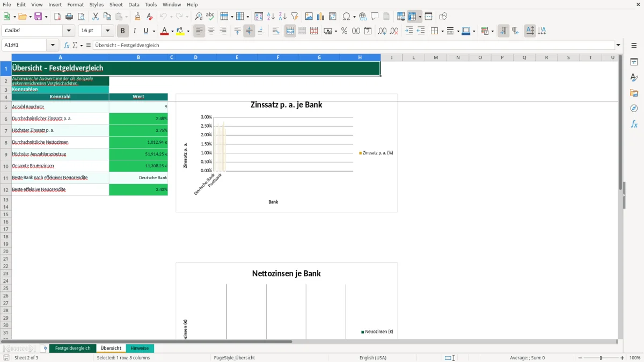Image resolution: width=644 pixels, height=362 pixels.
Task: Open the Underline style dropdown arrow
Action: click(x=153, y=31)
